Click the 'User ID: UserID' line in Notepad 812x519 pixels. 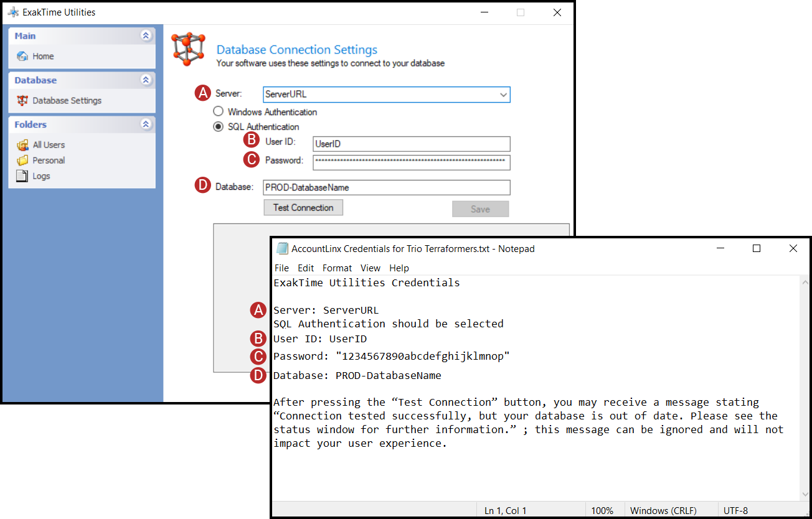tap(320, 339)
